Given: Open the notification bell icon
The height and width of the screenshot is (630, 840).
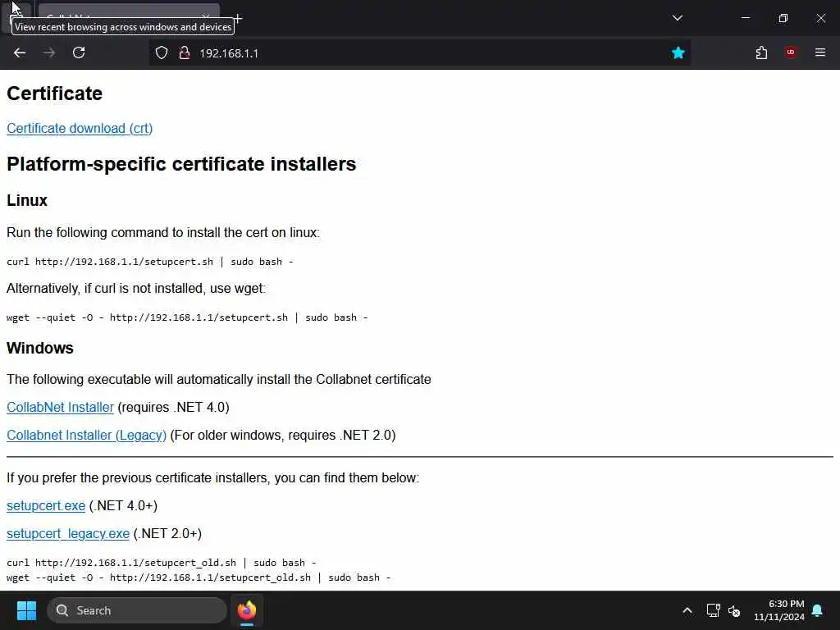Looking at the screenshot, I should pos(818,610).
